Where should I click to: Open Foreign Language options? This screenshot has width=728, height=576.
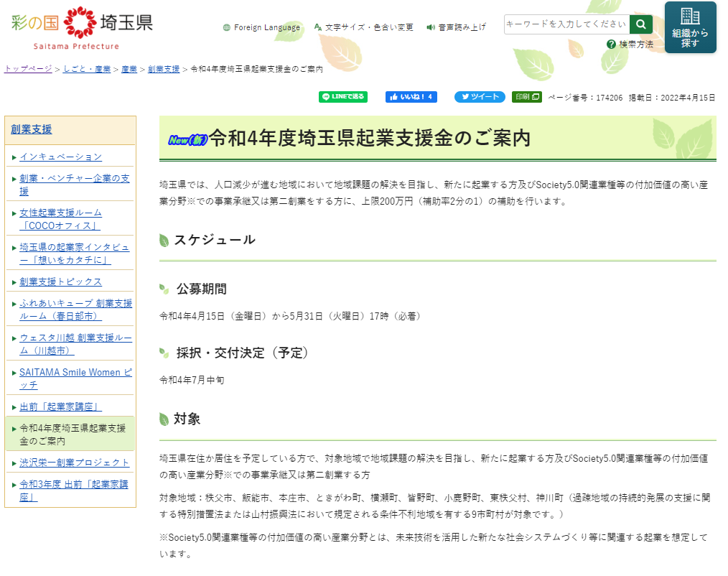pyautogui.click(x=262, y=27)
